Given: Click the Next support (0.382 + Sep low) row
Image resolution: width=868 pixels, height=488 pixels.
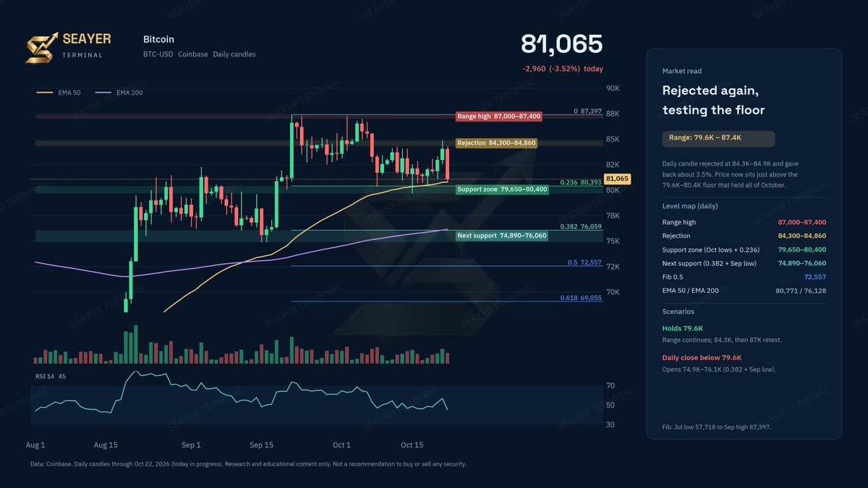Looking at the screenshot, I should pyautogui.click(x=744, y=263).
